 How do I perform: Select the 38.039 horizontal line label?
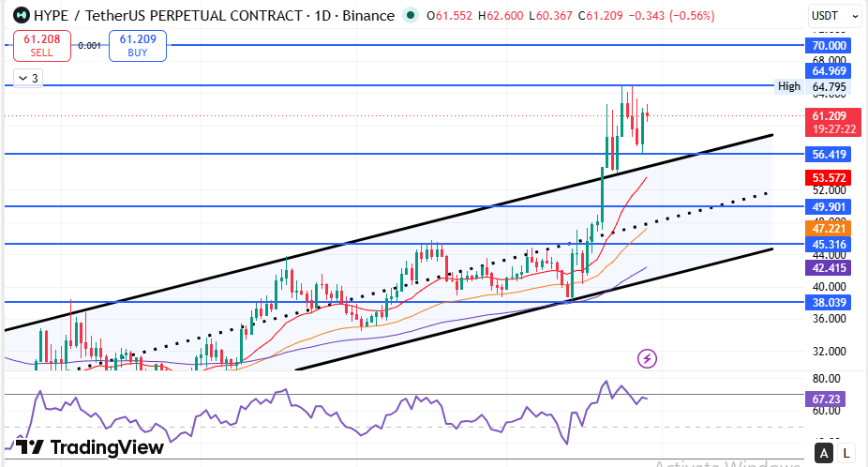(x=829, y=303)
